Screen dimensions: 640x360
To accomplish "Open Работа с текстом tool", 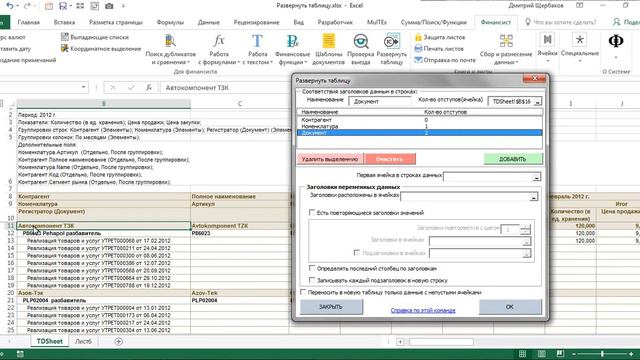I will click(x=258, y=50).
